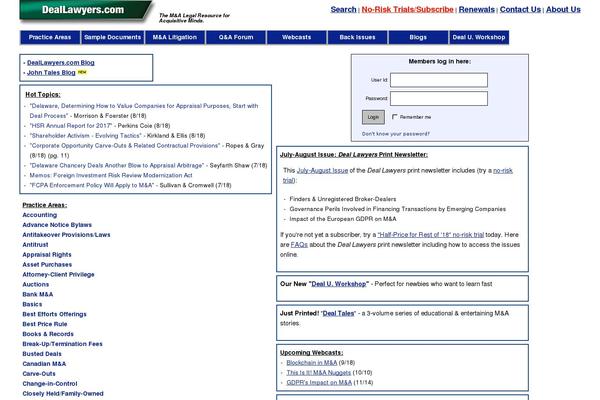Open Deal U. Workshop announcement link
The height and width of the screenshot is (400, 600).
(x=339, y=284)
